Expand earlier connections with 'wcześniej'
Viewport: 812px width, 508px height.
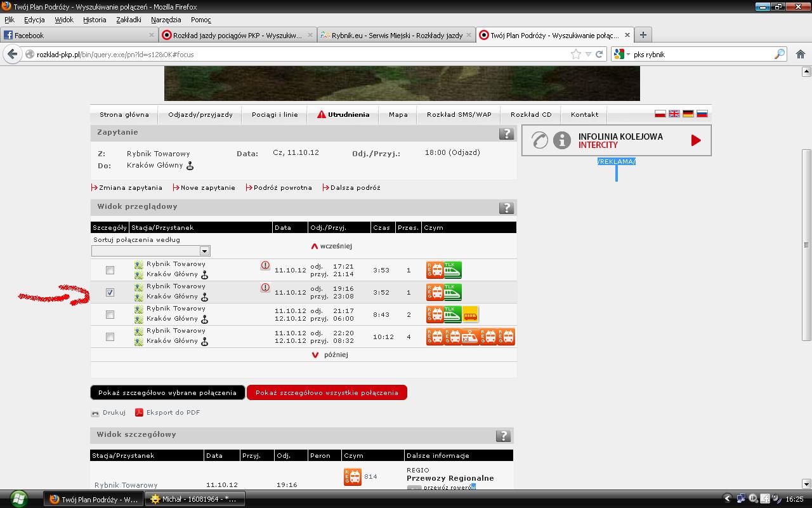click(x=331, y=246)
